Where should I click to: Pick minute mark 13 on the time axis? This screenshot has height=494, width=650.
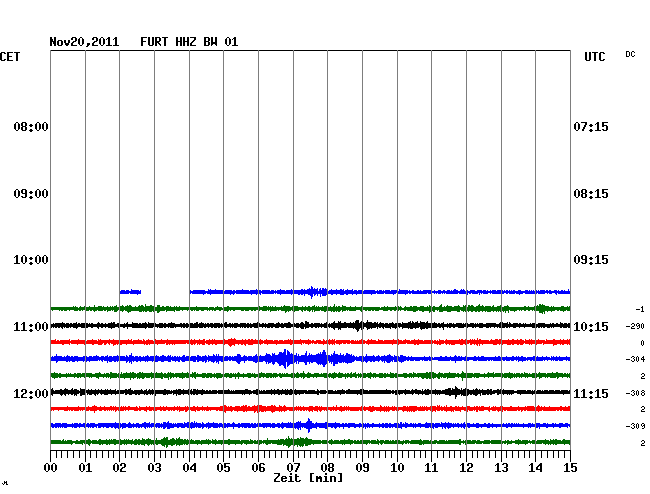pyautogui.click(x=501, y=468)
